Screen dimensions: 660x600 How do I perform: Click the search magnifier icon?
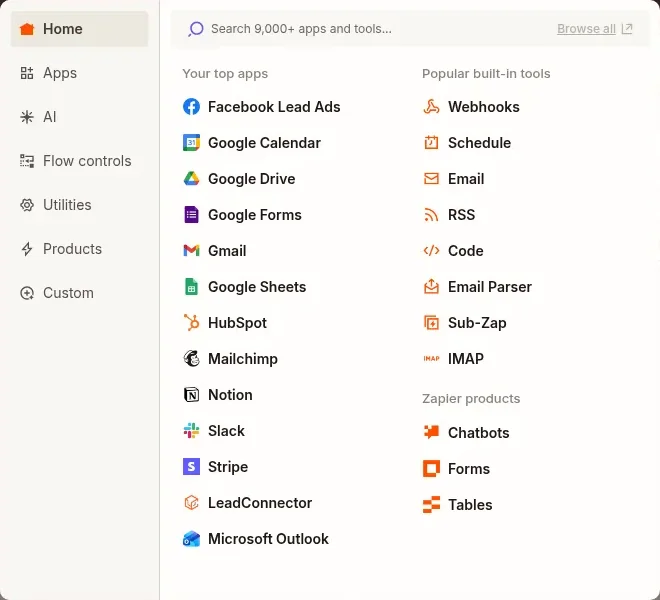196,29
